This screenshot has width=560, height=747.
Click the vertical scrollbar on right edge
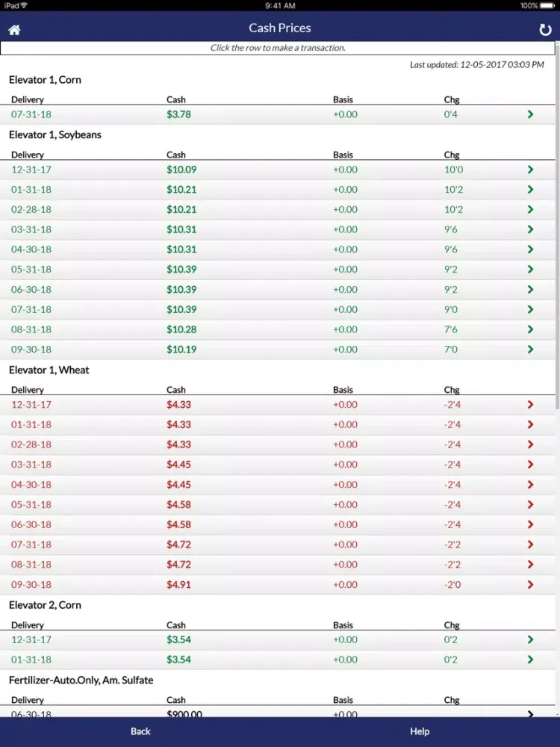[557, 224]
